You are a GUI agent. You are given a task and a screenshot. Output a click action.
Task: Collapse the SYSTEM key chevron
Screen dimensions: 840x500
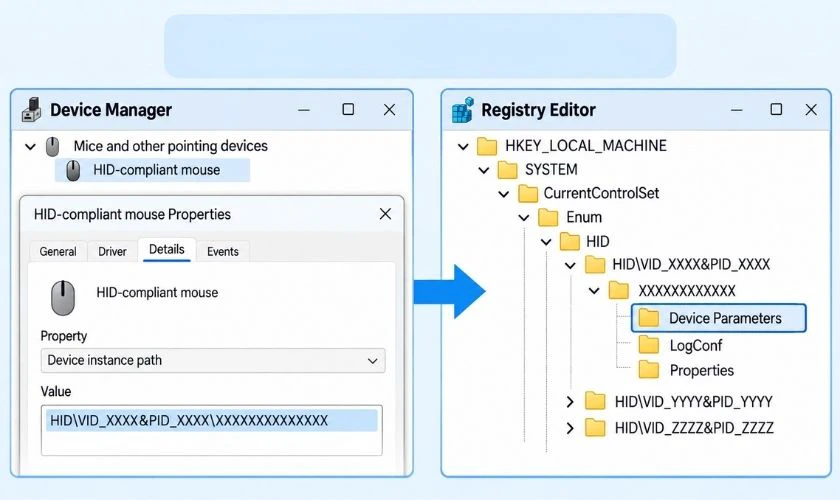pyautogui.click(x=484, y=170)
